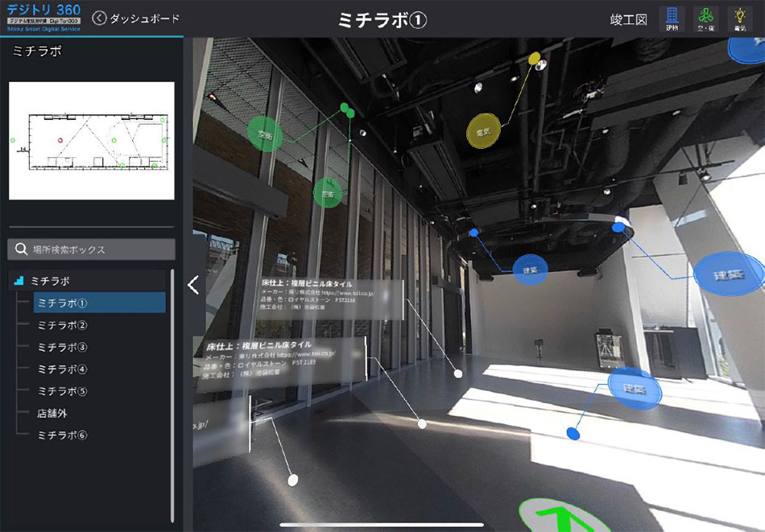Click the search magnifier in the location search box

(x=21, y=250)
